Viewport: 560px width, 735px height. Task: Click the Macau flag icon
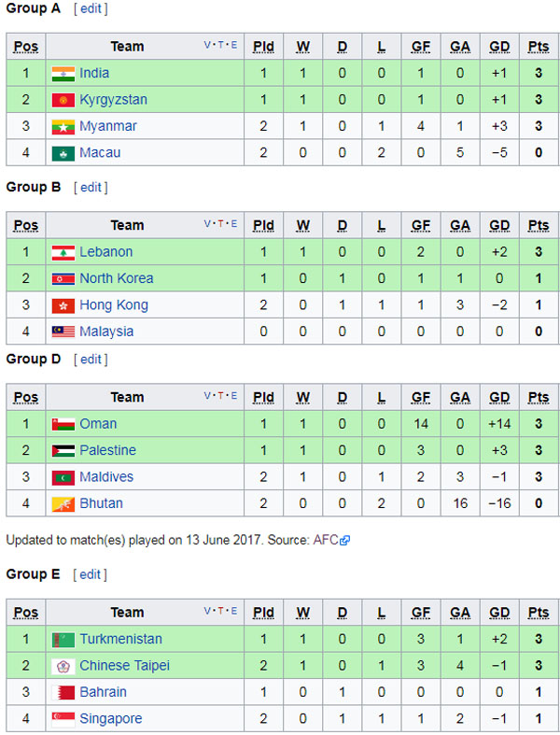tap(63, 153)
